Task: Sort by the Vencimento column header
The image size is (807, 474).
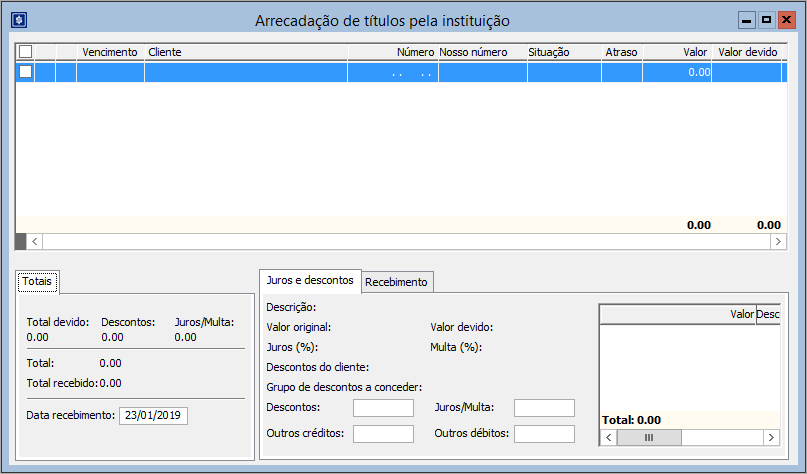Action: [110, 51]
